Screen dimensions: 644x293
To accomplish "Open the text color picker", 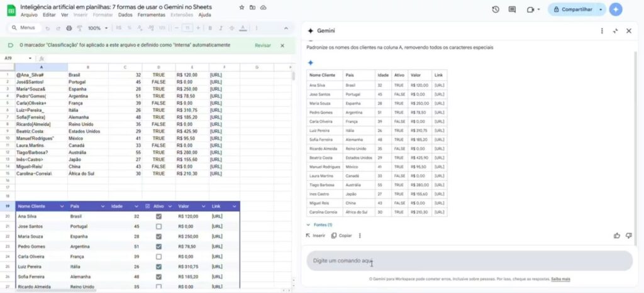I will pyautogui.click(x=243, y=28).
